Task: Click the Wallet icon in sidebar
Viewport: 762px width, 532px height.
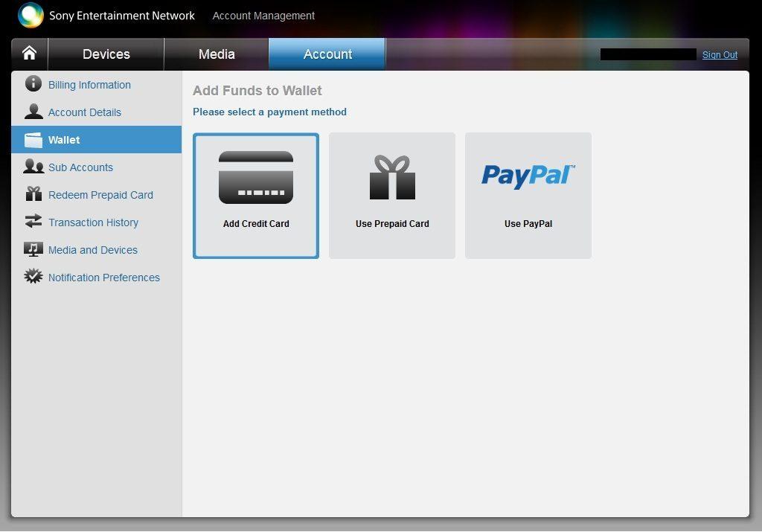Action: click(x=33, y=140)
